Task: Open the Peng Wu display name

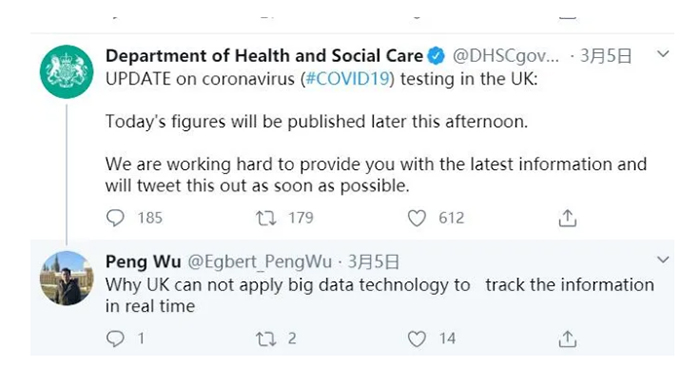Action: click(x=143, y=262)
